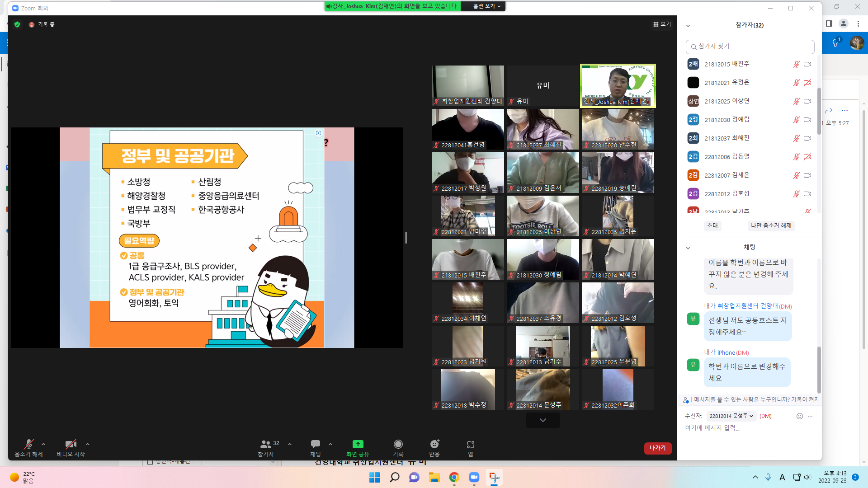The image size is (868, 488).
Task: Click the green share screen icon
Action: 358,444
